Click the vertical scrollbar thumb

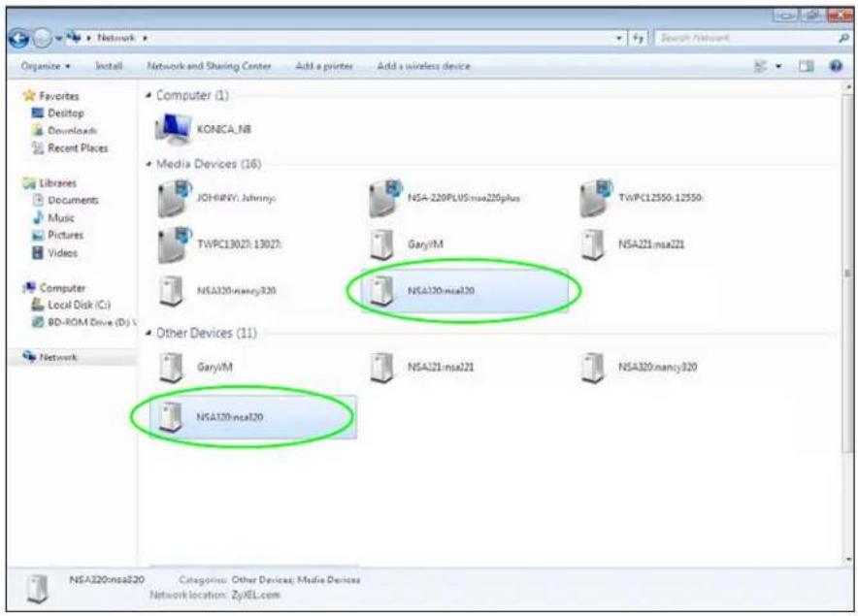point(847,274)
